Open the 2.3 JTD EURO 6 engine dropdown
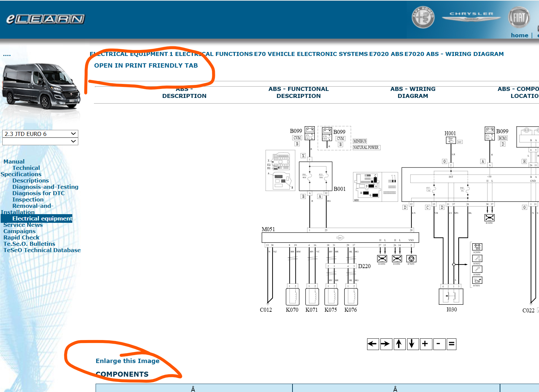This screenshot has width=539, height=392. pos(40,134)
